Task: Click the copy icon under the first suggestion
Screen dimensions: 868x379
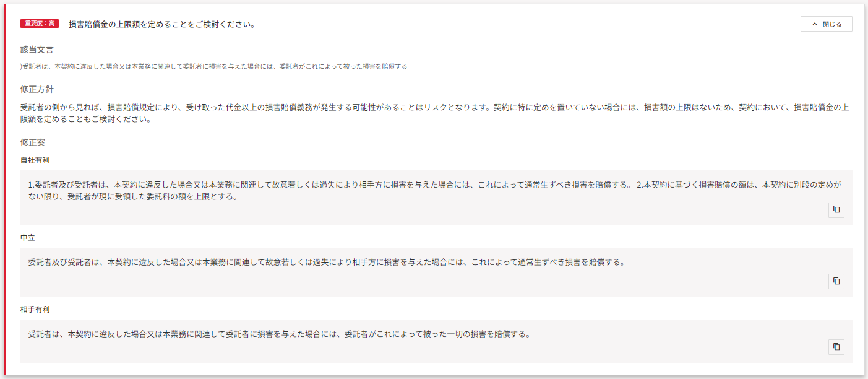Action: click(836, 210)
